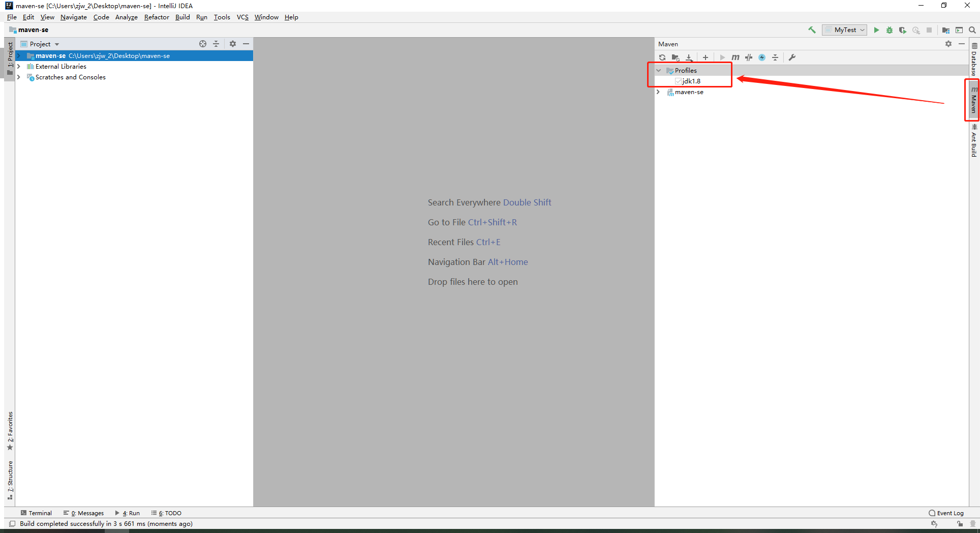The width and height of the screenshot is (980, 533).
Task: Click the Maven settings wrench icon
Action: (792, 57)
